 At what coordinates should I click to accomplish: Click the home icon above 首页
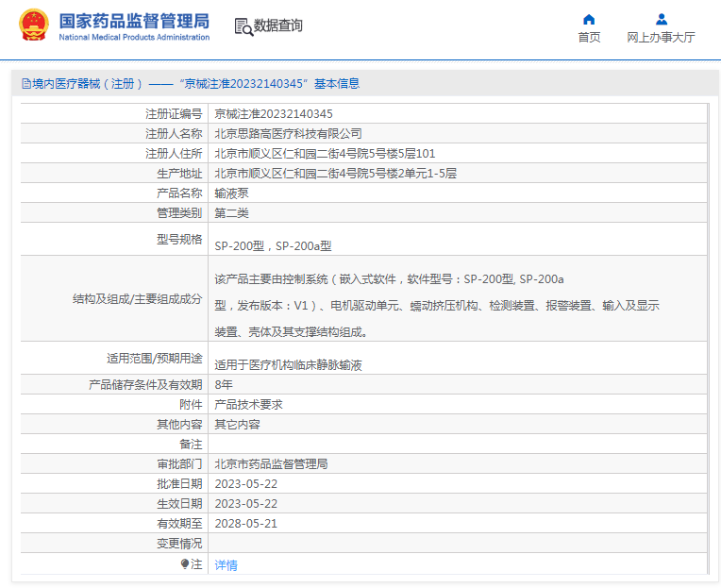pyautogui.click(x=589, y=19)
